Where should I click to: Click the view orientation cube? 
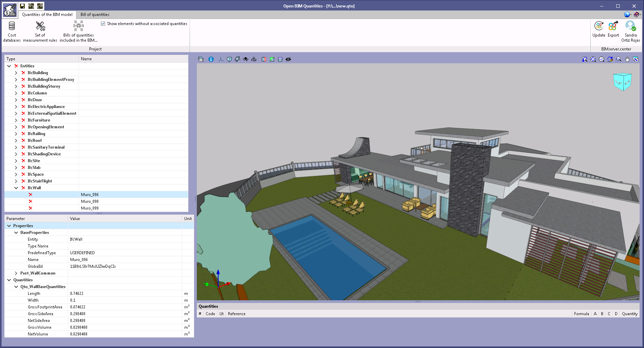622,82
